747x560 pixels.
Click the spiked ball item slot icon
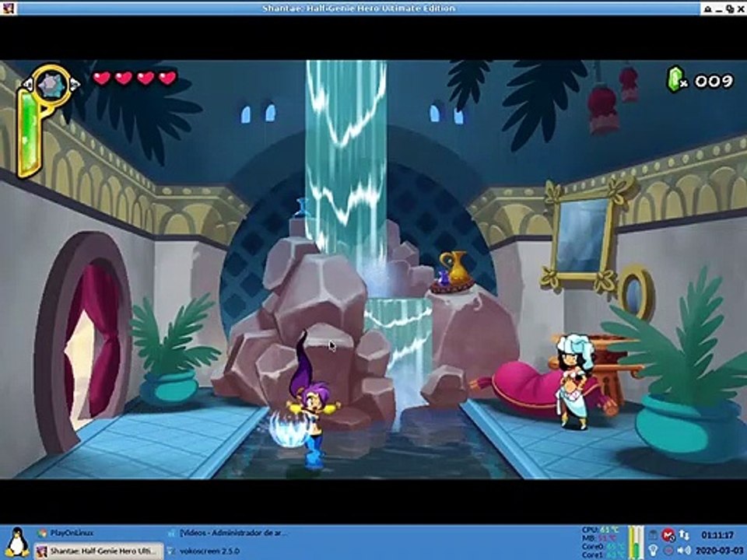[x=51, y=86]
